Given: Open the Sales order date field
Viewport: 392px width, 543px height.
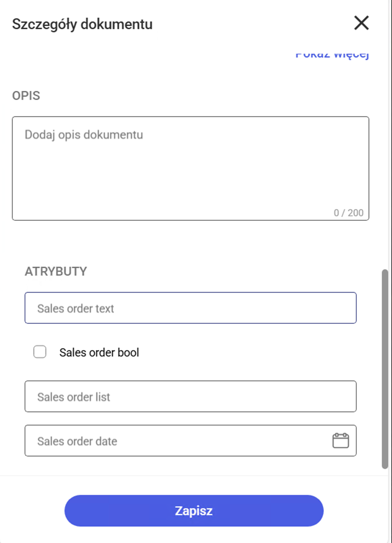Looking at the screenshot, I should tap(190, 440).
